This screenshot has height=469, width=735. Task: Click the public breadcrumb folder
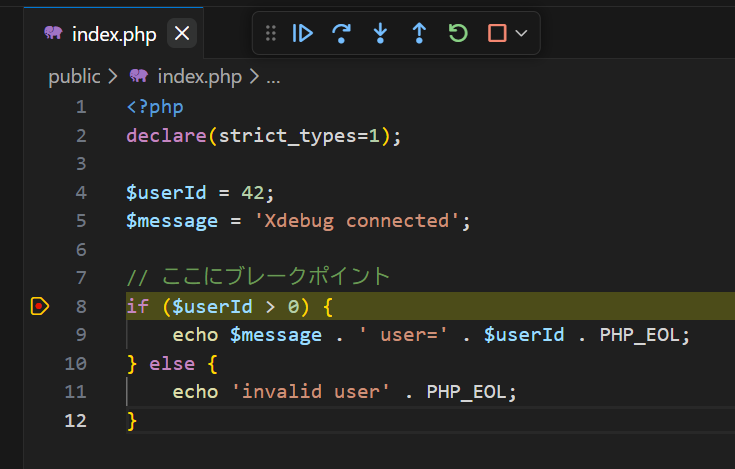[x=74, y=76]
